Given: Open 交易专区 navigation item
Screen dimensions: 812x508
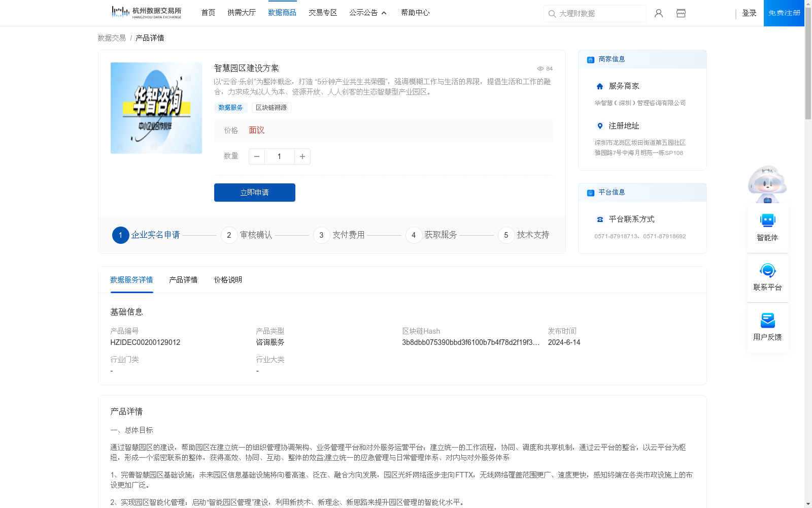Looking at the screenshot, I should pyautogui.click(x=323, y=13).
